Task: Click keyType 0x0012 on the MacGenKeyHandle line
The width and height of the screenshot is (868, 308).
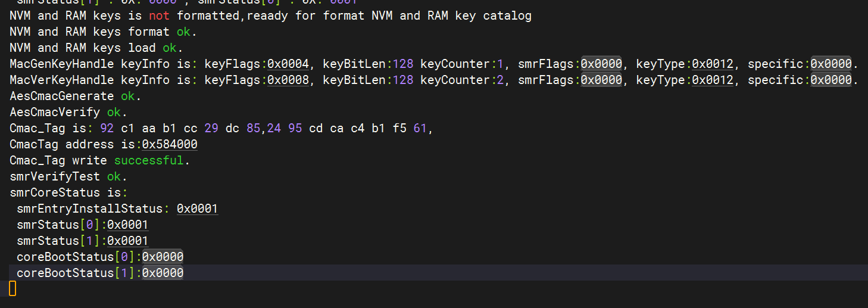Action: (x=713, y=64)
